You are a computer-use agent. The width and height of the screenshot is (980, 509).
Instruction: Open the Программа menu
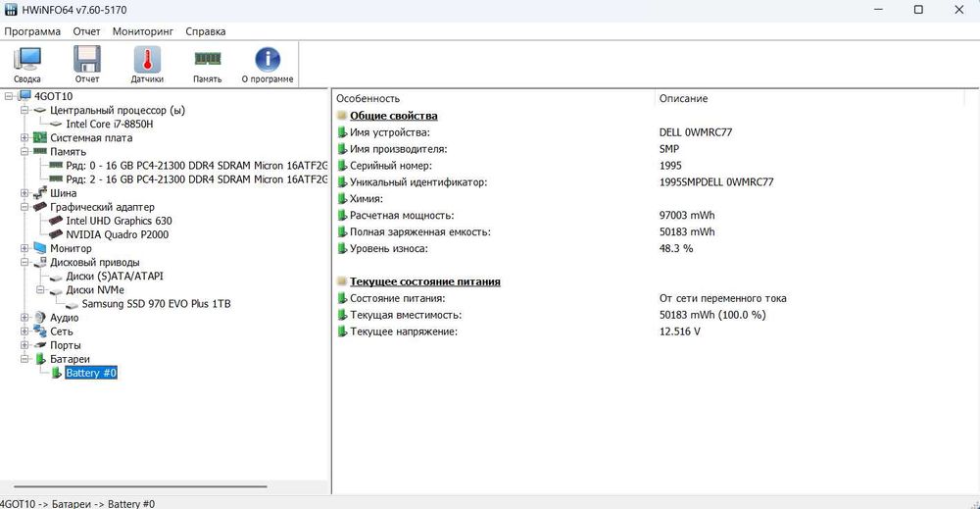[x=32, y=31]
